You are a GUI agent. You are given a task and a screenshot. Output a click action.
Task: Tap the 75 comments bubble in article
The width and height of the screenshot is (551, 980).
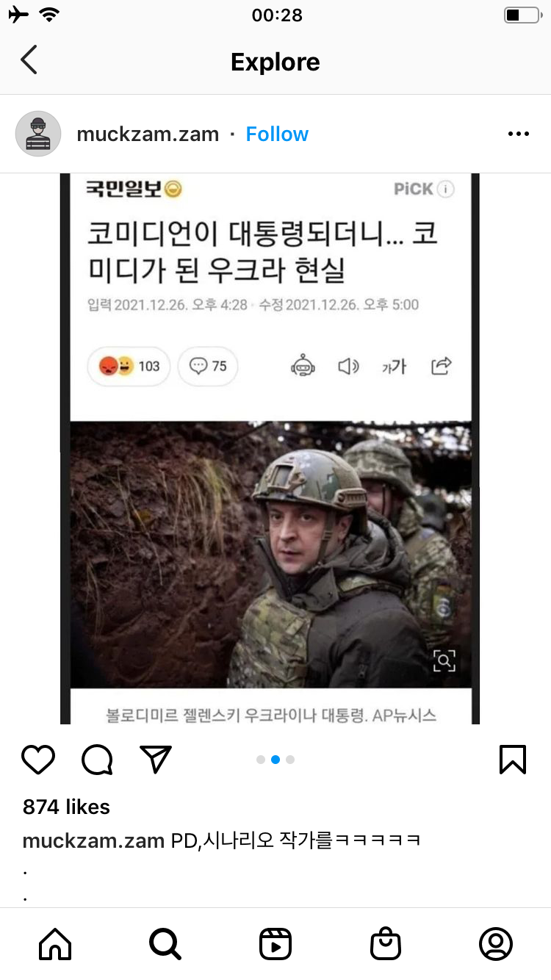point(208,366)
